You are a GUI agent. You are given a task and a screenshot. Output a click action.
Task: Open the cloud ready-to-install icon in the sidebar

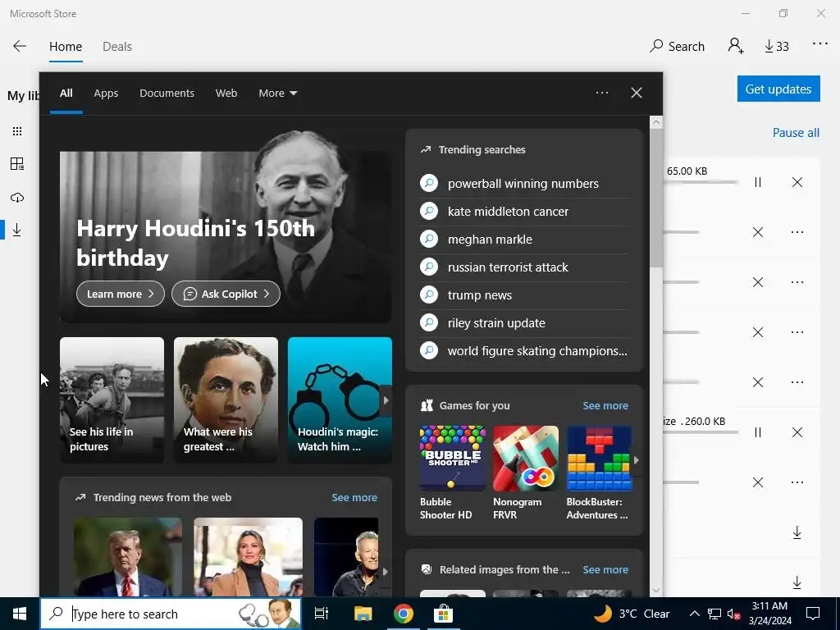click(17, 198)
